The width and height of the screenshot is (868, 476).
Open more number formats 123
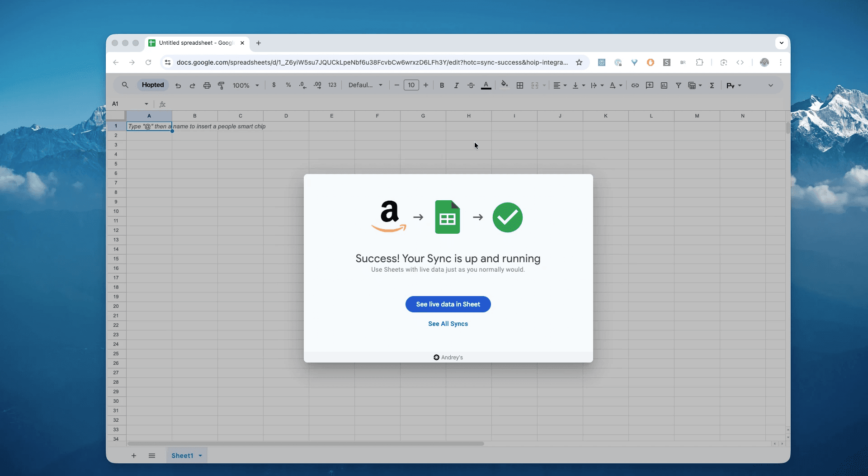click(332, 85)
